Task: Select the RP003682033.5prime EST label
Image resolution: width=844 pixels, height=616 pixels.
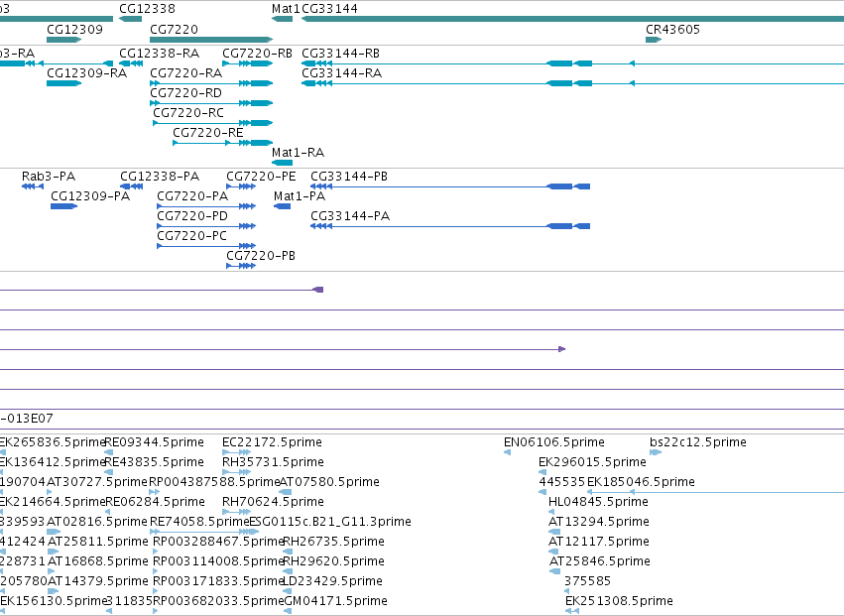Action: pyautogui.click(x=218, y=601)
